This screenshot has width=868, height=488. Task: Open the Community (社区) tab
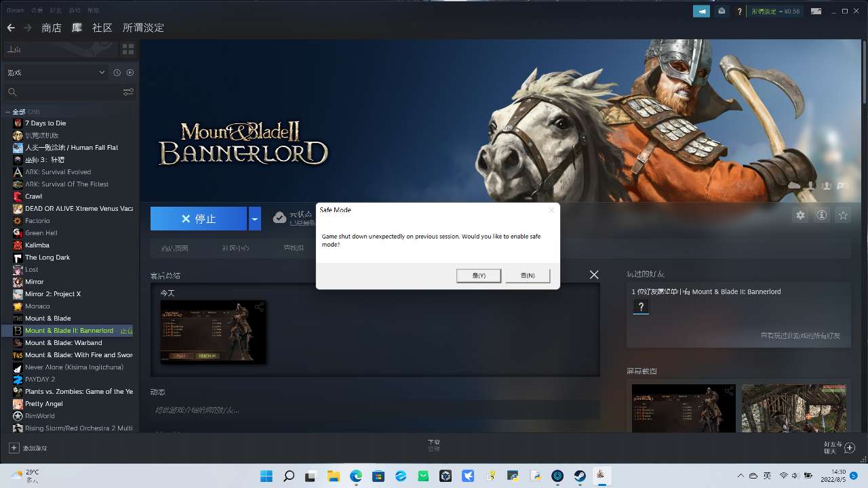click(102, 28)
